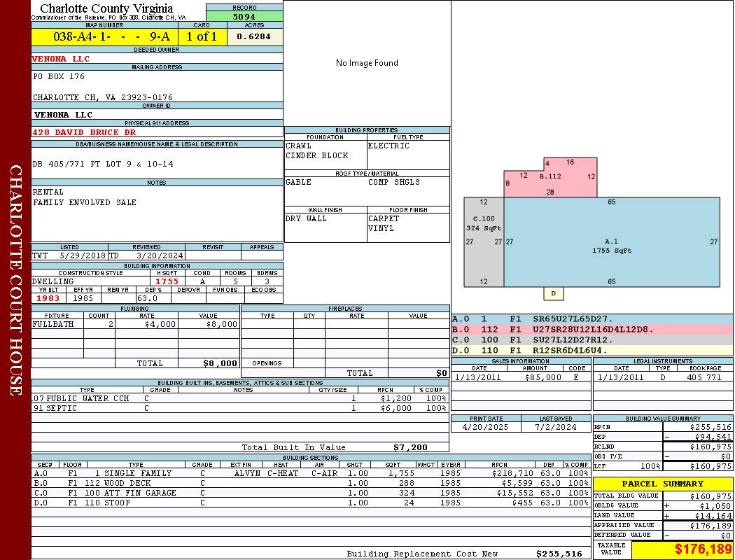Click the card indicator 1 of 1
The height and width of the screenshot is (560, 735).
click(202, 36)
